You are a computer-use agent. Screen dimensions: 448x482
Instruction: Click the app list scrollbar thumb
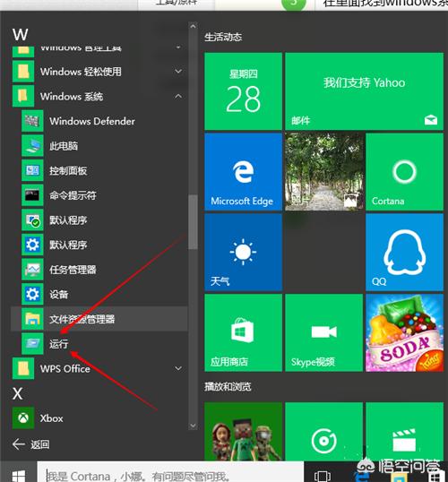point(193,222)
